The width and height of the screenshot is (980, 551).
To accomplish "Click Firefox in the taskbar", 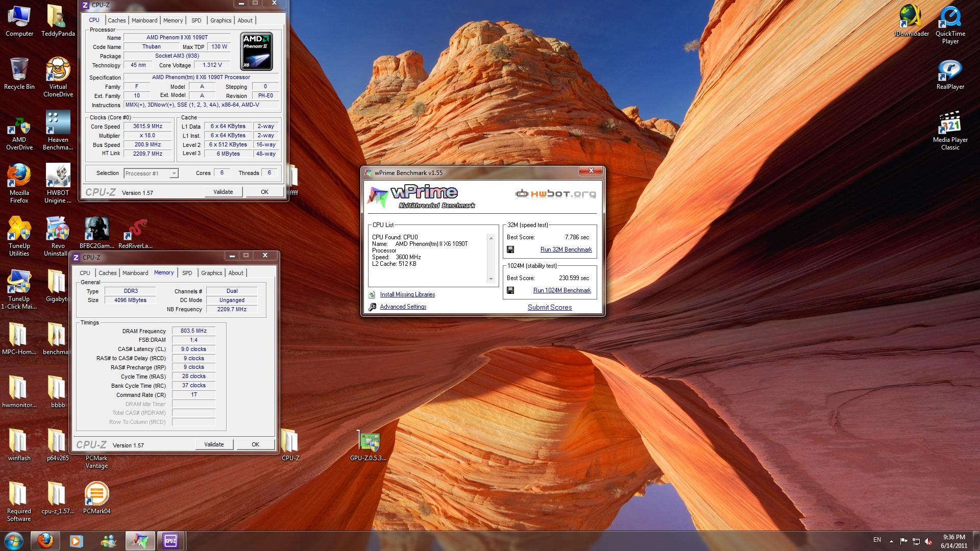I will (x=45, y=540).
